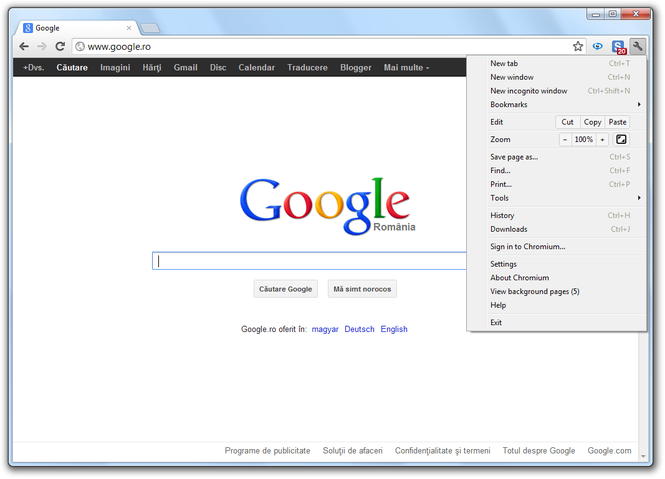Open Traducere in the Google bar
665x479 pixels.
tap(307, 67)
